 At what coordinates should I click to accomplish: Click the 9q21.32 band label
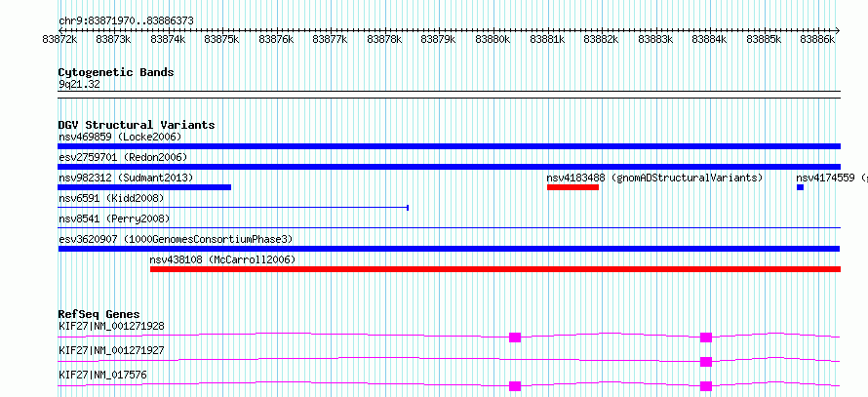(79, 85)
